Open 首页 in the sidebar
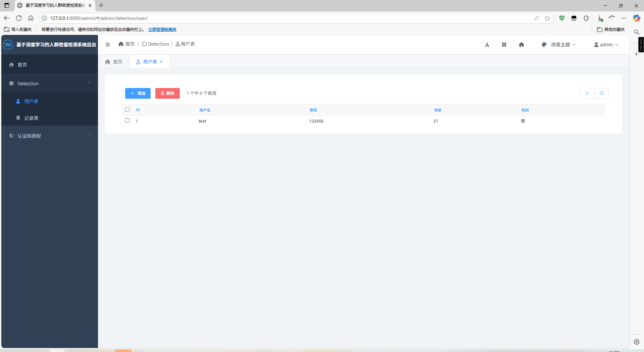644x352 pixels. pyautogui.click(x=50, y=64)
